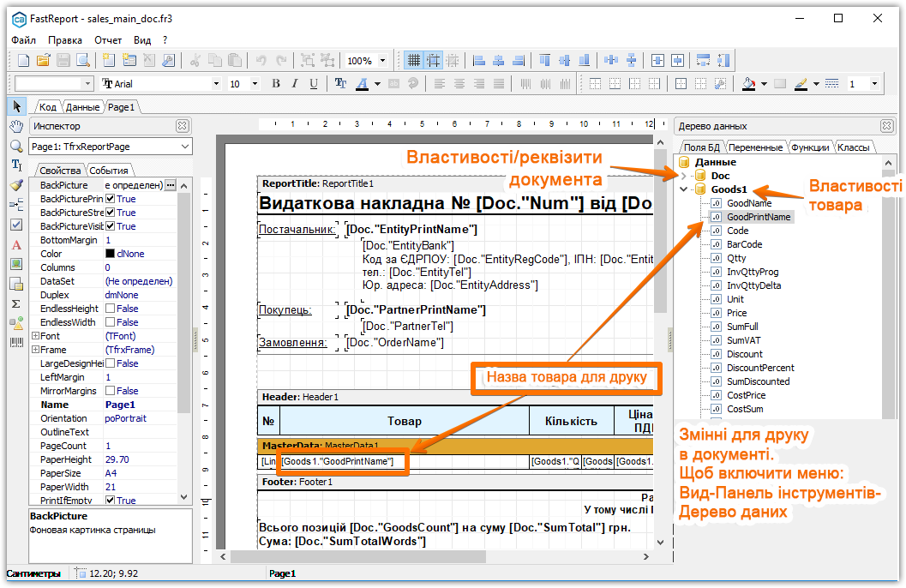Select the Hand tool in the left palette
The width and height of the screenshot is (906, 588).
pos(16,126)
